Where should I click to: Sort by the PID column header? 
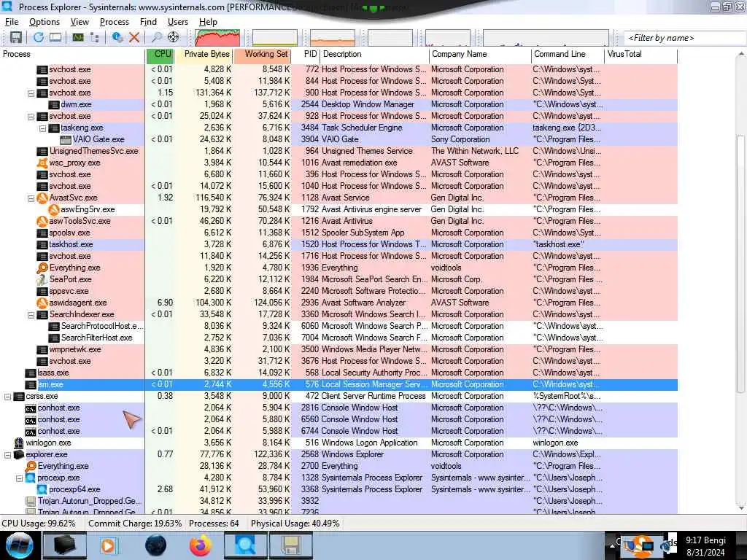[x=306, y=54]
